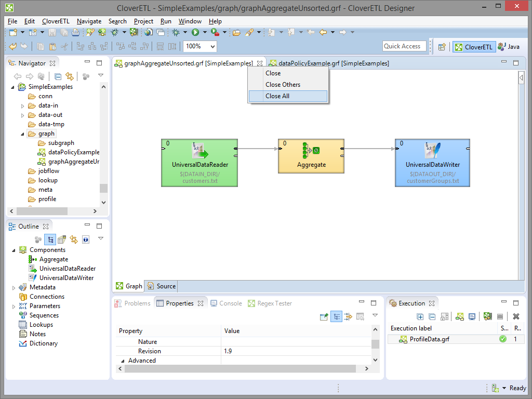Open the CloverETL perspective
The image size is (532, 399).
pos(473,47)
